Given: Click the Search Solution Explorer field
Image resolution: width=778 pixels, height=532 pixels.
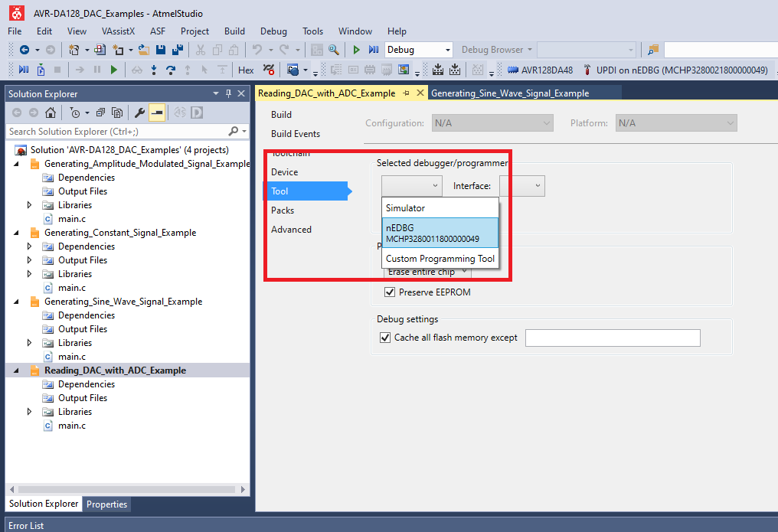Looking at the screenshot, I should pos(117,132).
